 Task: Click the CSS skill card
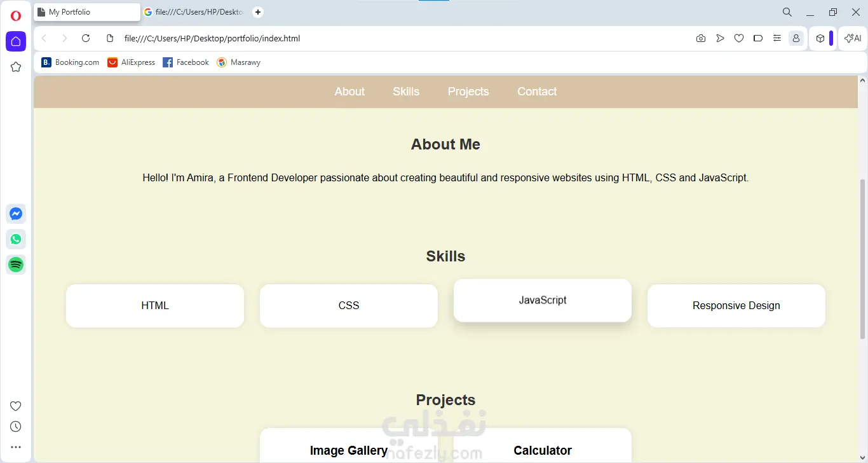[x=349, y=306]
